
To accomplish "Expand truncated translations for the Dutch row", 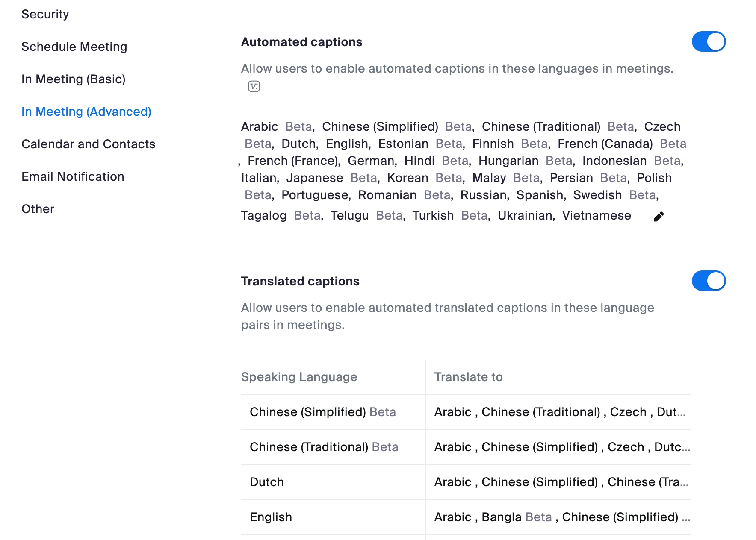I will tap(561, 482).
